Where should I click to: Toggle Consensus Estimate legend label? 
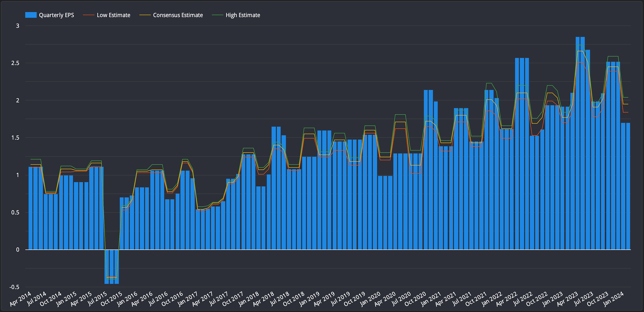[x=178, y=15]
